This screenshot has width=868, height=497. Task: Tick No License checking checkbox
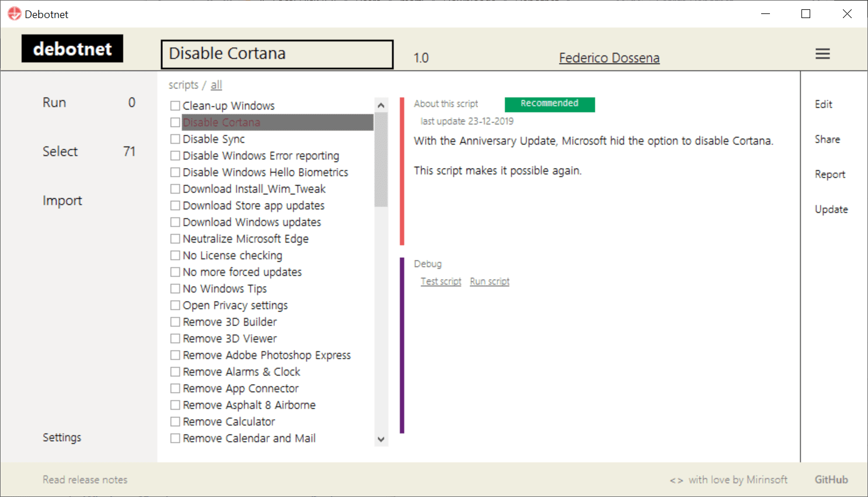tap(175, 256)
